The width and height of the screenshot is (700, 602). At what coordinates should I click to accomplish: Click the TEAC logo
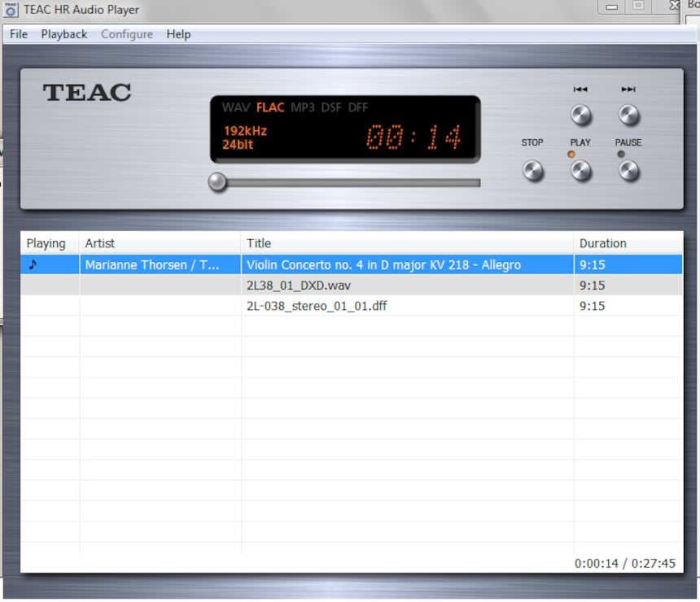(x=87, y=93)
